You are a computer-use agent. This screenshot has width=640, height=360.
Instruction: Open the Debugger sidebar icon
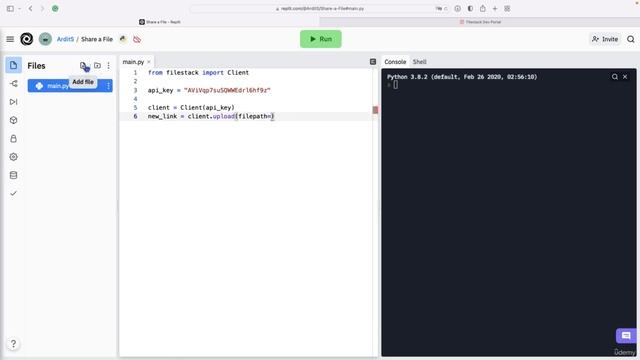coord(13,102)
